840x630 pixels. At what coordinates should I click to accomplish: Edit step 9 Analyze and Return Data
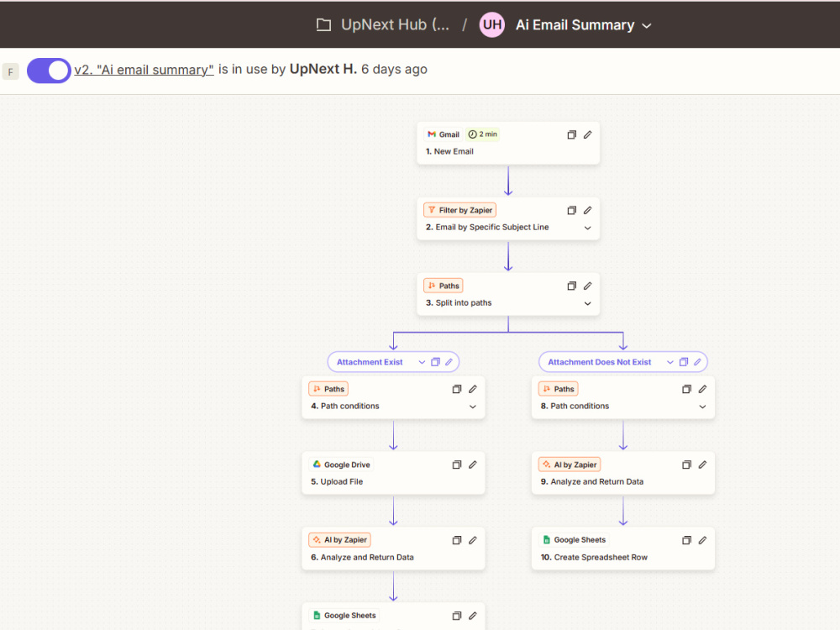click(x=702, y=465)
